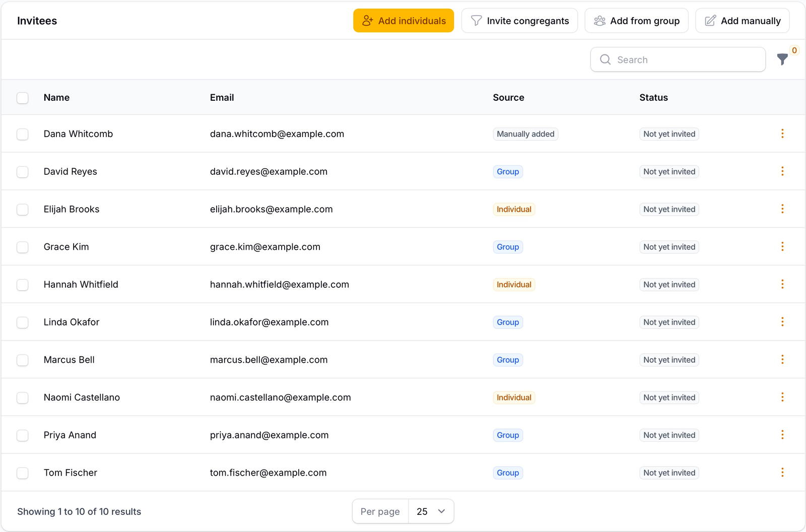This screenshot has height=532, width=806.
Task: Open row actions for Priya Anand
Action: click(782, 435)
